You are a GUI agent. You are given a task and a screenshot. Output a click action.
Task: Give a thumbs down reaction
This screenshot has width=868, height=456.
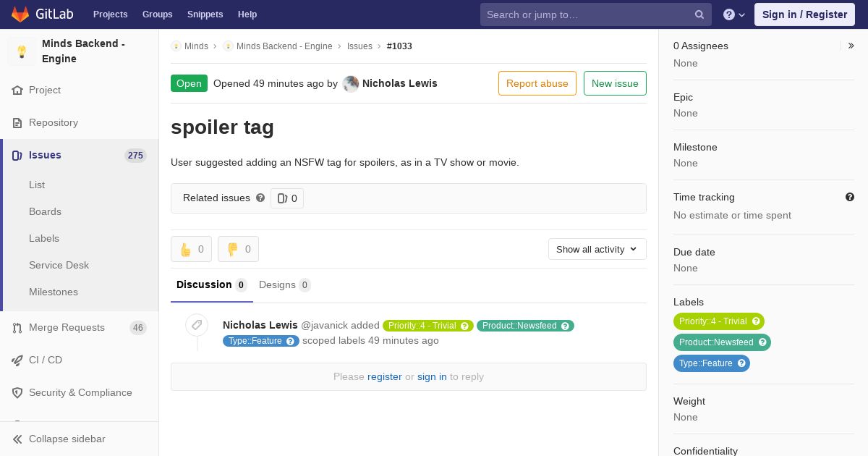[238, 249]
